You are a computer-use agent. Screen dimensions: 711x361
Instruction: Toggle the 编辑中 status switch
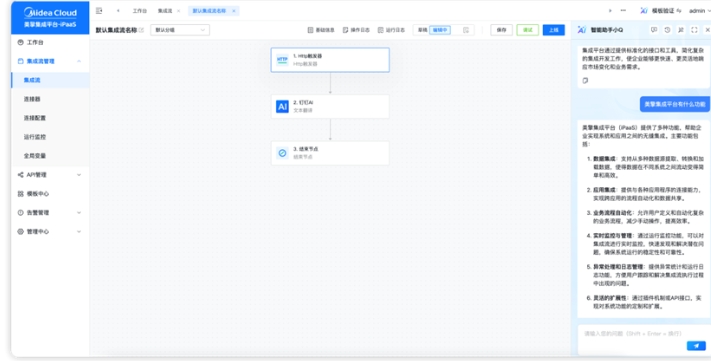click(439, 30)
